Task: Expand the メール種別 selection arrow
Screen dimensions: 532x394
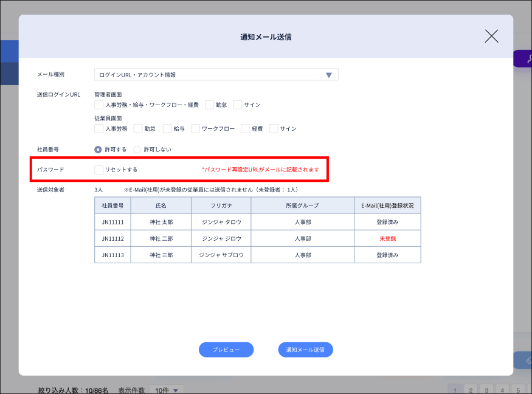Action: (x=329, y=74)
